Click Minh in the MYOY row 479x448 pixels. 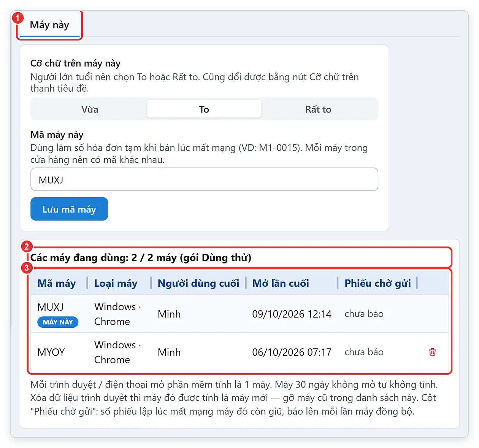pyautogui.click(x=169, y=352)
